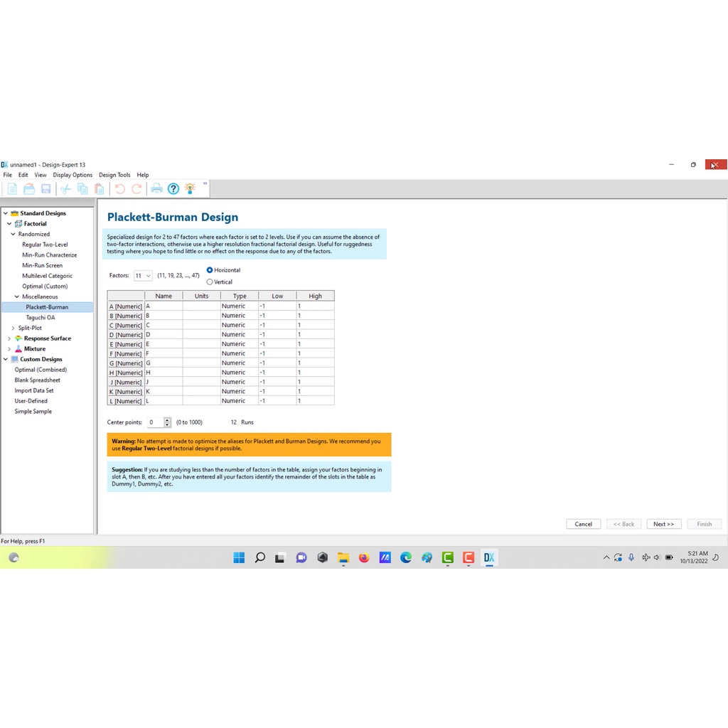Select Taguchi OA in the design tree

[x=41, y=318]
